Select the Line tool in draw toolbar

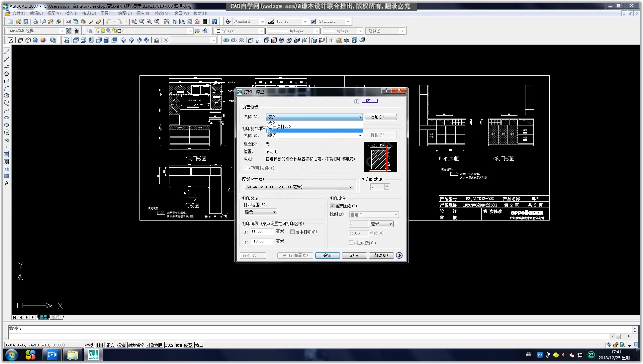tap(6, 52)
